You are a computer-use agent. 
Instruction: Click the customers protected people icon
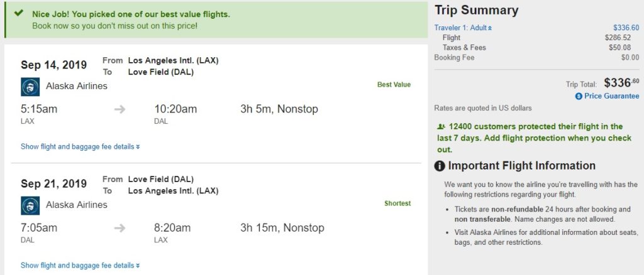tap(440, 127)
